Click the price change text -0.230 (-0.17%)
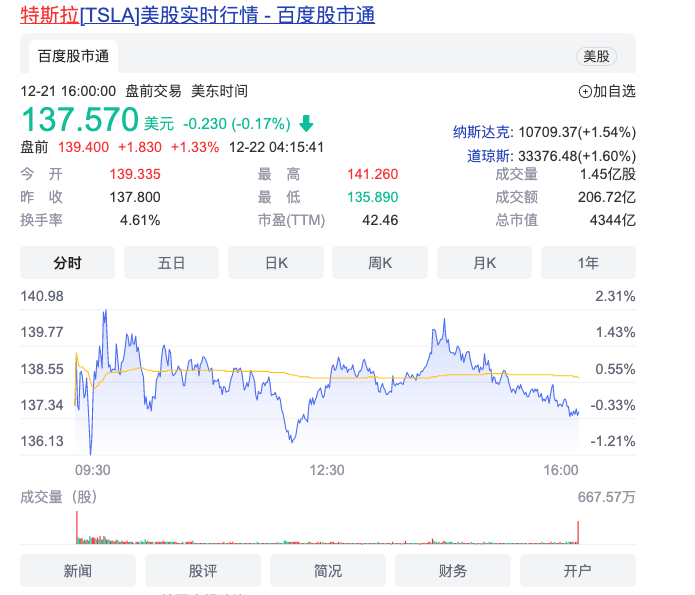The width and height of the screenshot is (695, 595). coord(237,124)
